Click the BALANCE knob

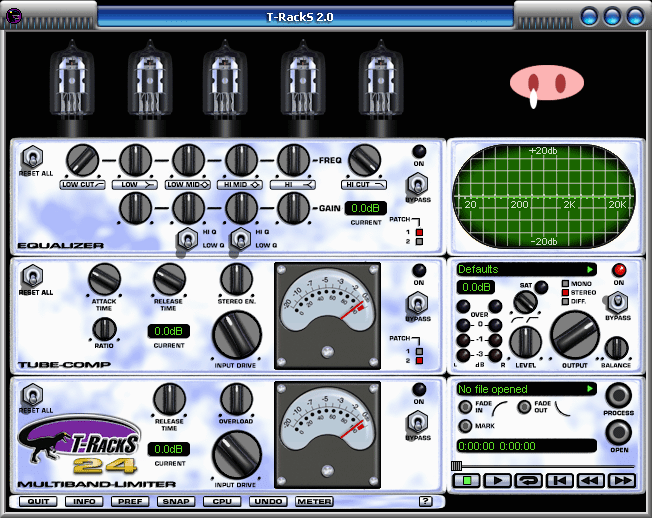click(x=616, y=348)
